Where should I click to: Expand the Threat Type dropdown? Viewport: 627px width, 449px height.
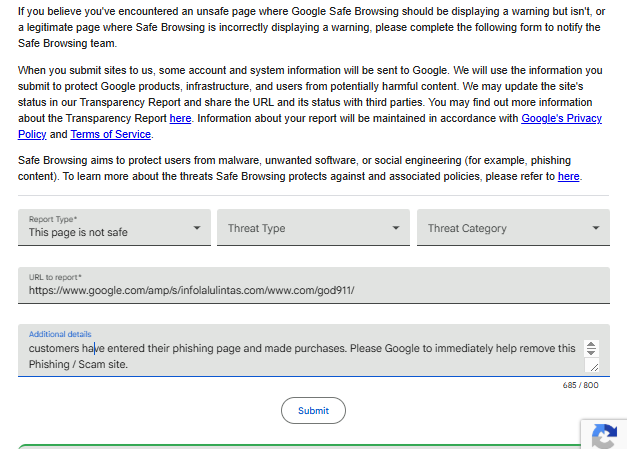pos(313,228)
